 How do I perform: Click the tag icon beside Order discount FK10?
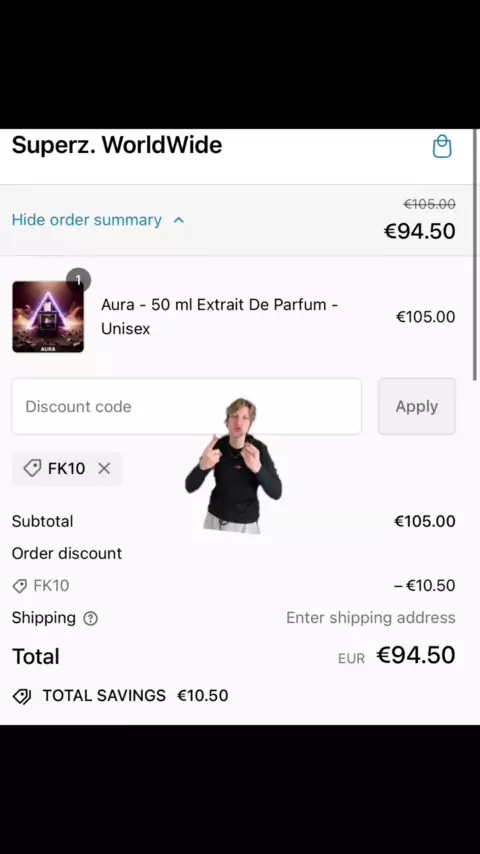(x=20, y=586)
